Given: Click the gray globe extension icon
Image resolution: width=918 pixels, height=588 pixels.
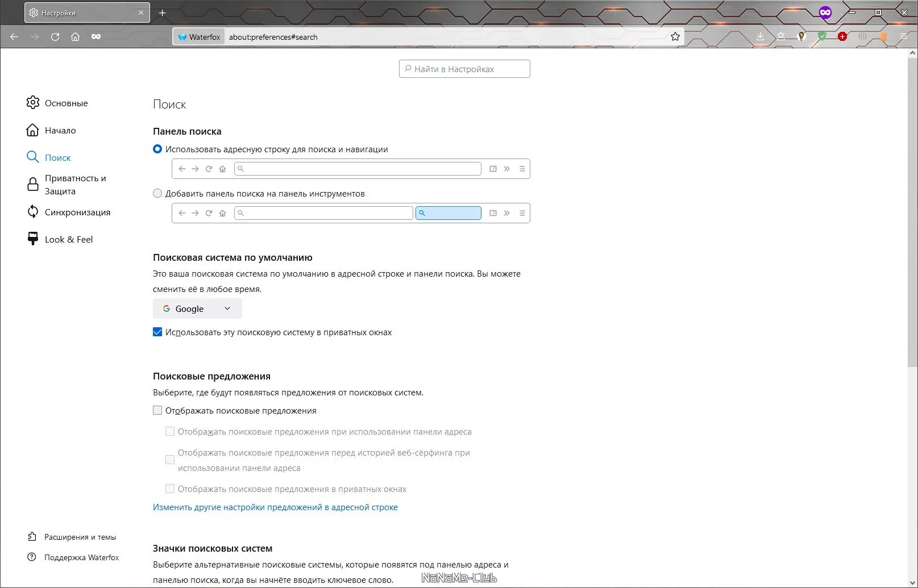Looking at the screenshot, I should click(863, 37).
